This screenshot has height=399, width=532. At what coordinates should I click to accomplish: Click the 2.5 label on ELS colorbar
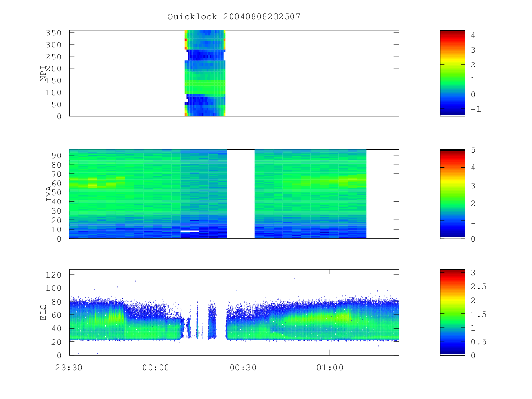pos(479,286)
